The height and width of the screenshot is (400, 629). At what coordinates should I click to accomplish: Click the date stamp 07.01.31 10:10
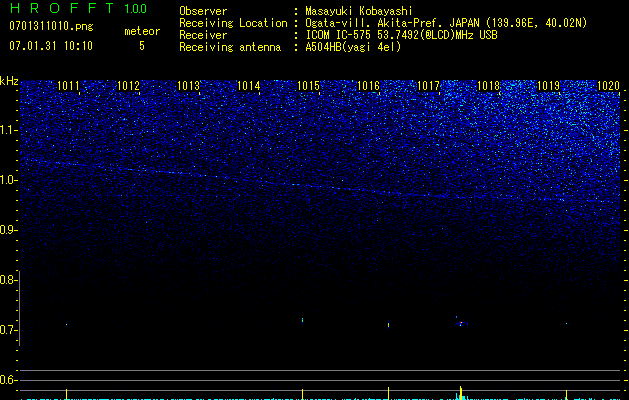(x=50, y=45)
